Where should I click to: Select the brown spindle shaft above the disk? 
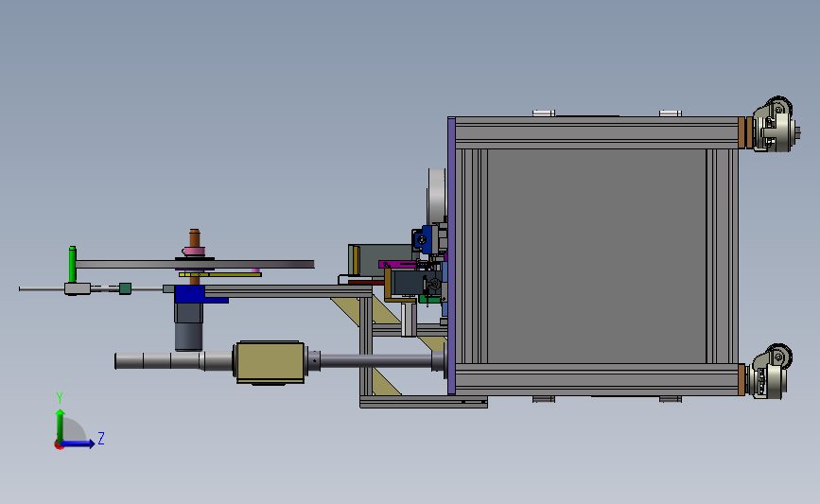[x=195, y=238]
